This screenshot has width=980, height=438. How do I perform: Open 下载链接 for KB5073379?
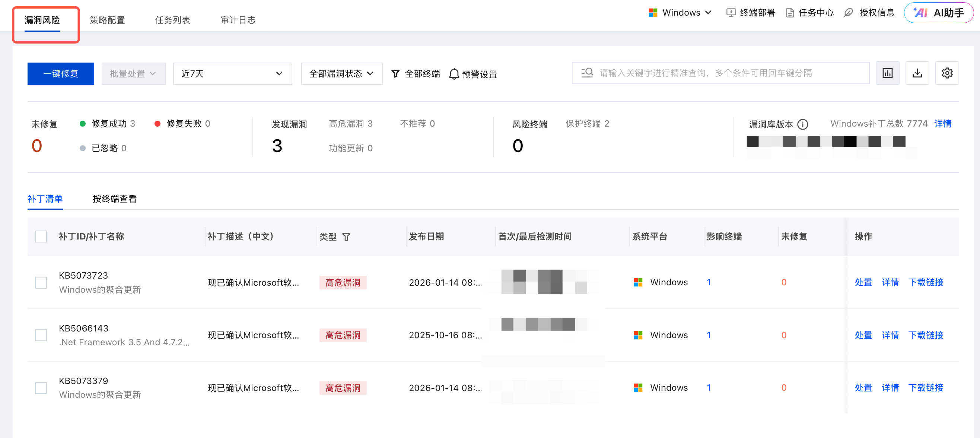click(x=925, y=388)
